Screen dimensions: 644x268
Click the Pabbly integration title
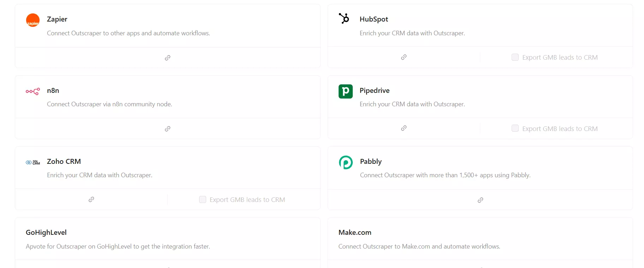(x=371, y=161)
